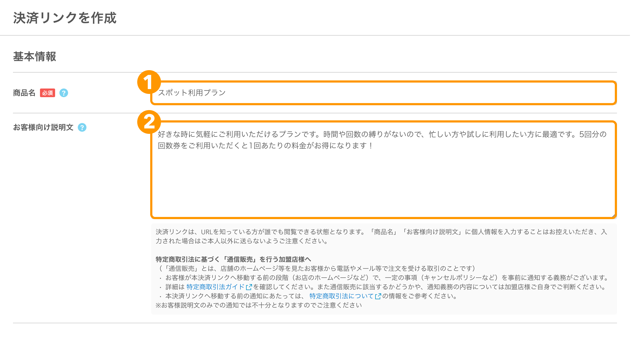Click the orange number 2 step badge
Image resolution: width=644 pixels, height=340 pixels.
point(149,122)
